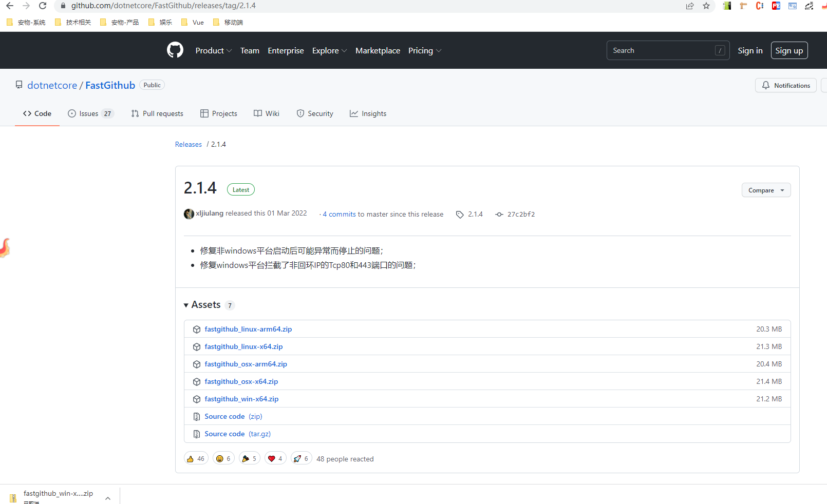Expand the Pricing menu

pyautogui.click(x=425, y=50)
